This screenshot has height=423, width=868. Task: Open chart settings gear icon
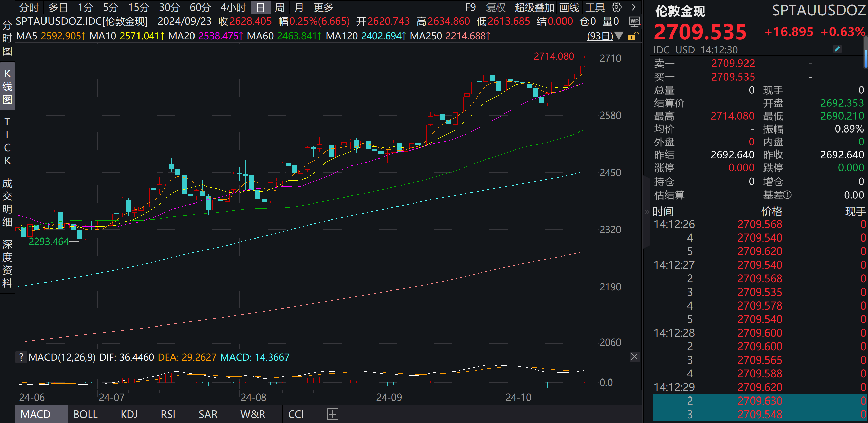616,7
